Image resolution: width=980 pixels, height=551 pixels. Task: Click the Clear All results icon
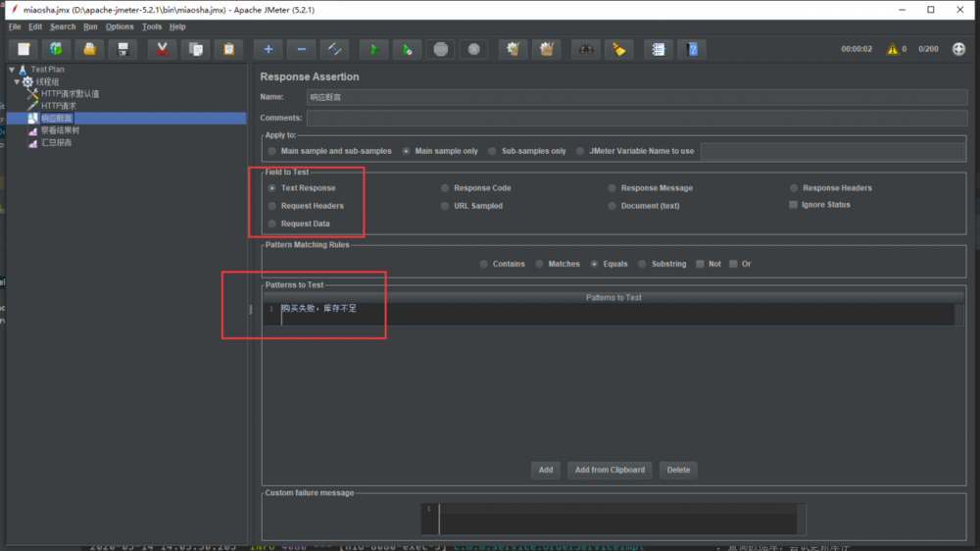pos(546,49)
